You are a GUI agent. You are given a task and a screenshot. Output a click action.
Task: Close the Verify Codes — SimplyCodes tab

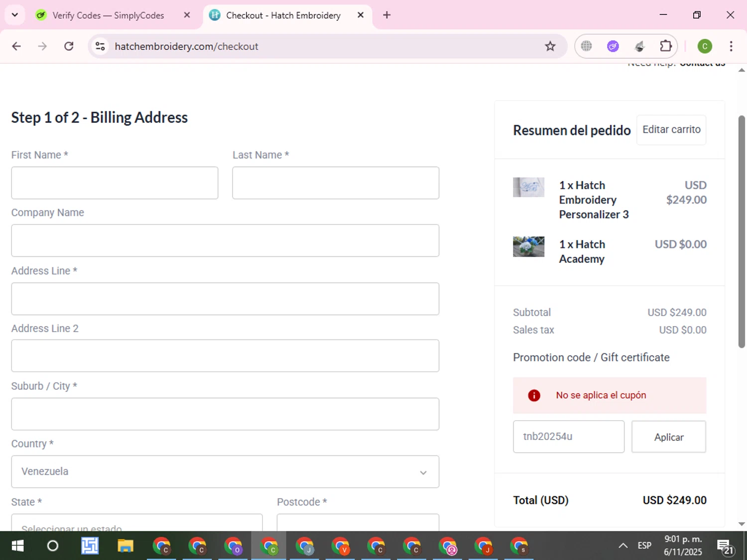pyautogui.click(x=187, y=15)
